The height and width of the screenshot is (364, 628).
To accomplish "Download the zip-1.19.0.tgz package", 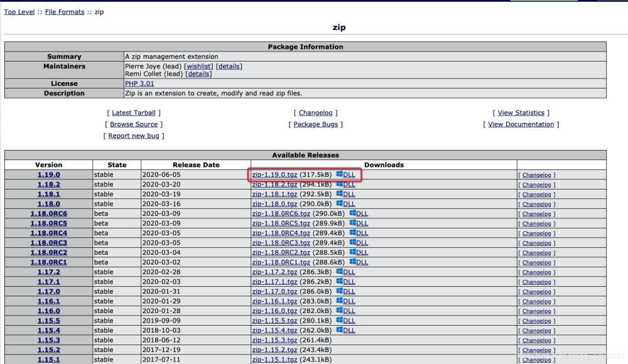I will [x=274, y=174].
